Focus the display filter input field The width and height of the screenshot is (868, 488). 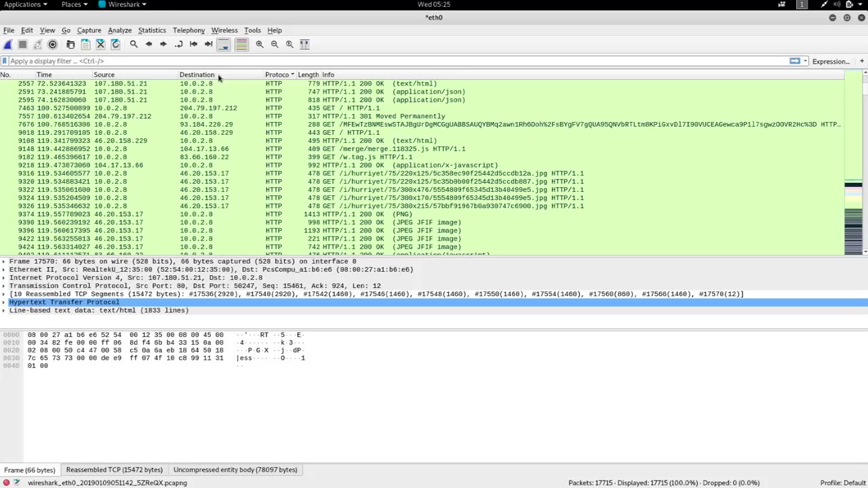[397, 61]
